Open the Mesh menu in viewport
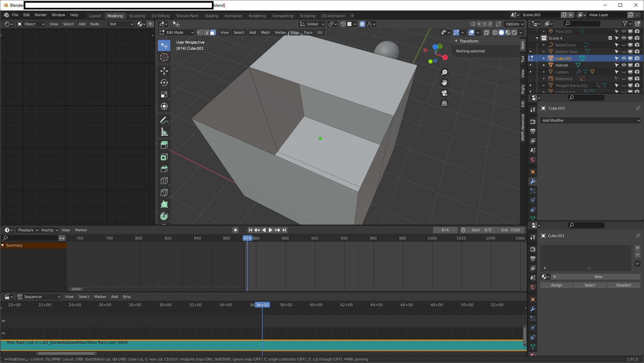 pyautogui.click(x=265, y=32)
